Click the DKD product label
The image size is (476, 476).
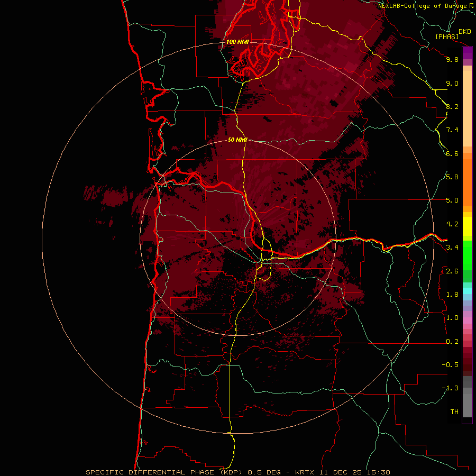click(465, 32)
